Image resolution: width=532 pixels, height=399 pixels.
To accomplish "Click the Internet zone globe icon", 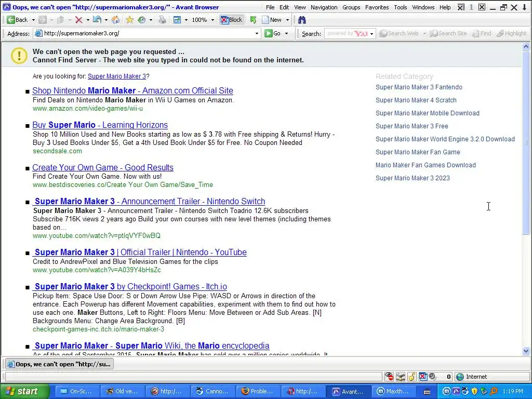I will click(460, 377).
